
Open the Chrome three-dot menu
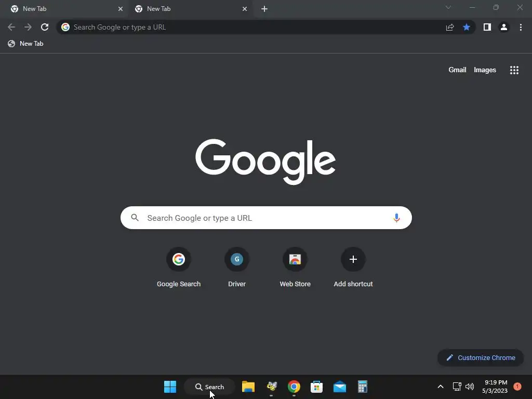coord(521,27)
